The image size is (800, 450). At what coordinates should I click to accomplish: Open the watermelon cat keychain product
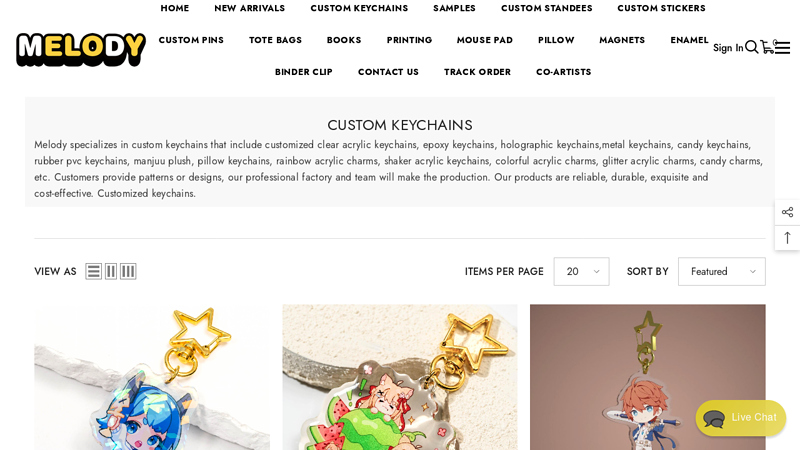[400, 378]
